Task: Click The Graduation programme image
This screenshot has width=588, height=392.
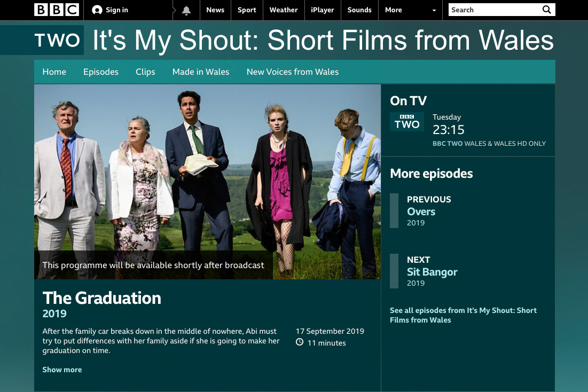Action: [x=207, y=182]
